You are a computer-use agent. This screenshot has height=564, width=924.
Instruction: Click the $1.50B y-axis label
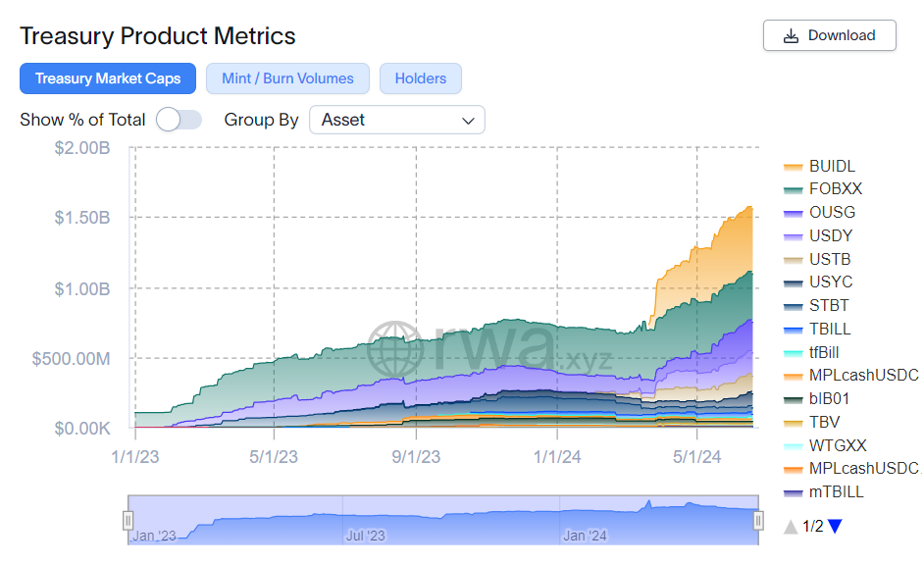82,218
